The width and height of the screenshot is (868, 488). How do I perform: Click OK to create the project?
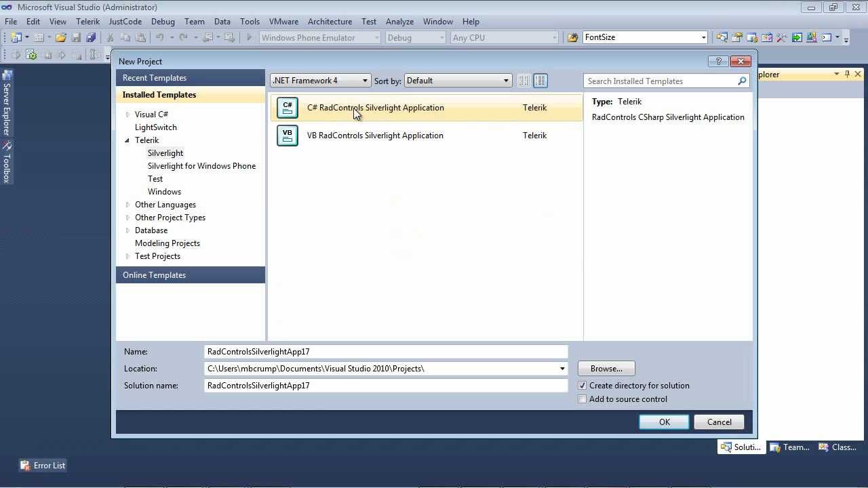click(x=664, y=422)
